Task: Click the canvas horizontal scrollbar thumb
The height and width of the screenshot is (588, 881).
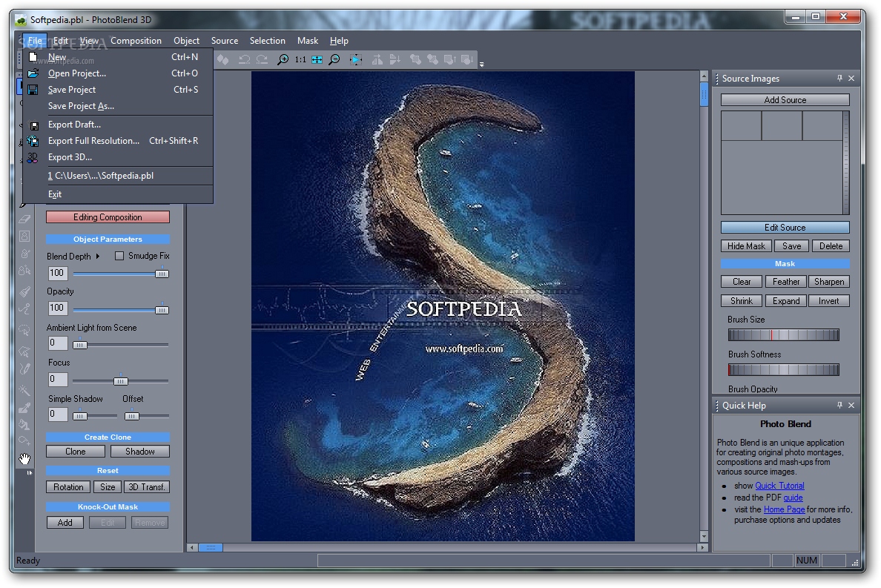Action: pyautogui.click(x=211, y=547)
